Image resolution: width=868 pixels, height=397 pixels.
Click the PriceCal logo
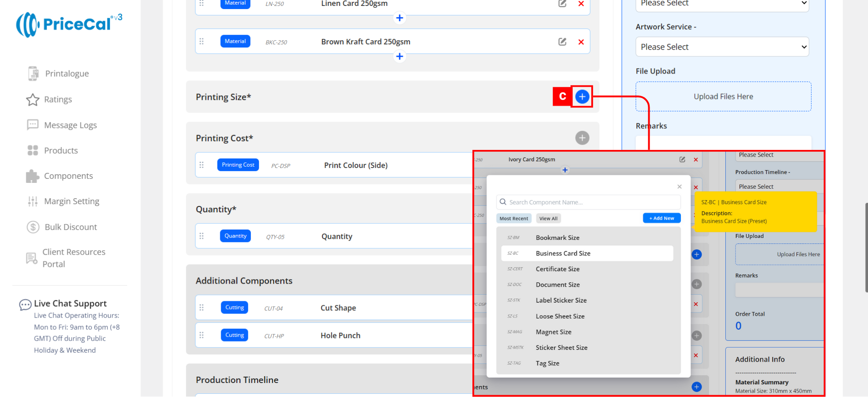[x=69, y=24]
